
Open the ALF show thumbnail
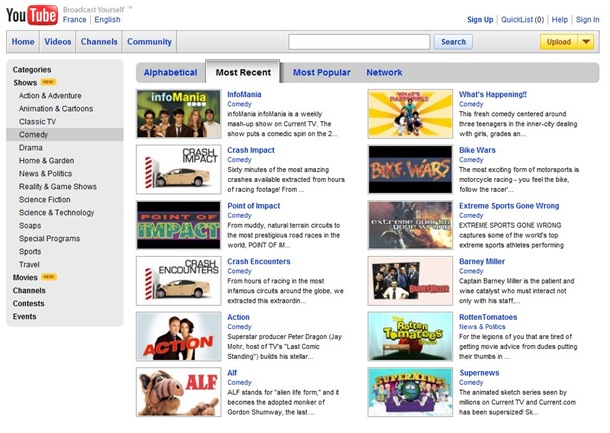pyautogui.click(x=179, y=392)
